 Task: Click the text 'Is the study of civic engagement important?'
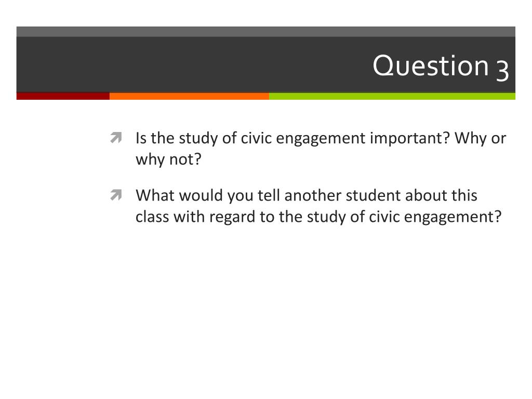(292, 138)
